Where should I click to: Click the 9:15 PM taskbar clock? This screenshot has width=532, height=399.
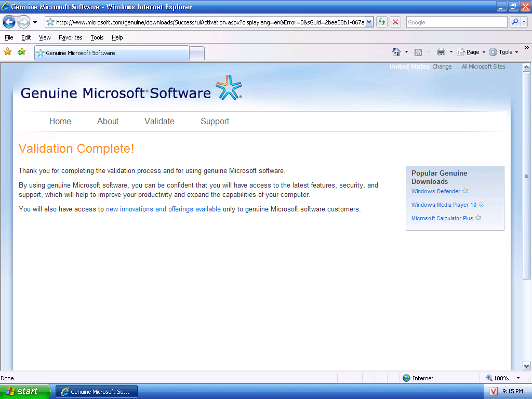coord(513,391)
